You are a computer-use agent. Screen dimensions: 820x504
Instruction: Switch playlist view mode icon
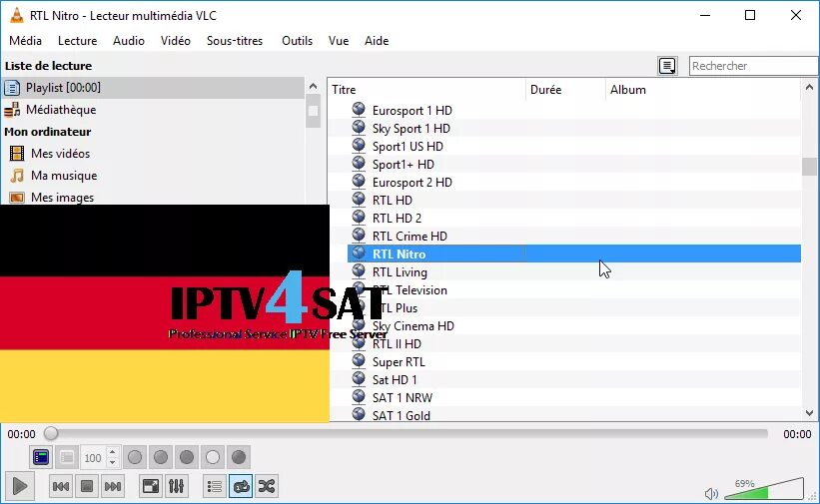667,66
